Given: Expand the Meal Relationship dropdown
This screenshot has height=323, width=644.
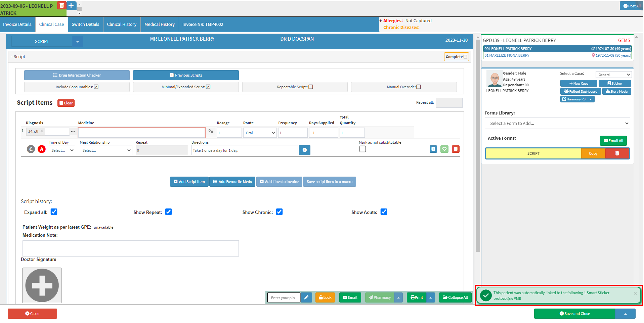Looking at the screenshot, I should pyautogui.click(x=106, y=150).
